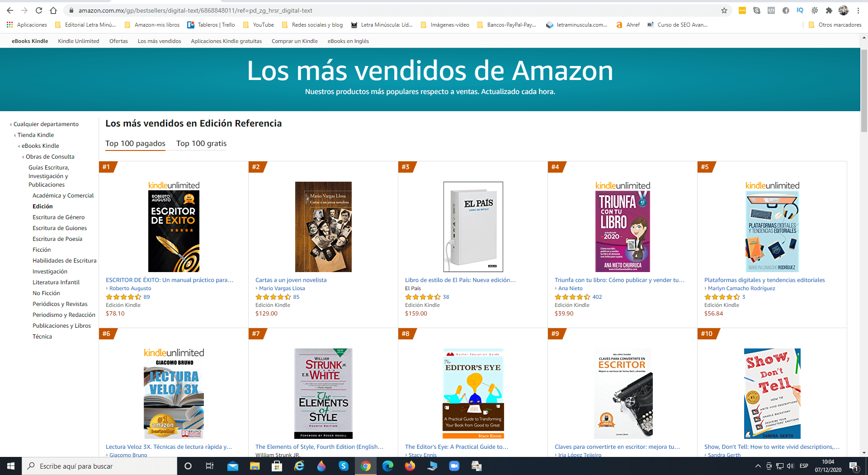Open the Chrome three-dot menu
Viewport: 868px width, 475px height.
pos(858,10)
